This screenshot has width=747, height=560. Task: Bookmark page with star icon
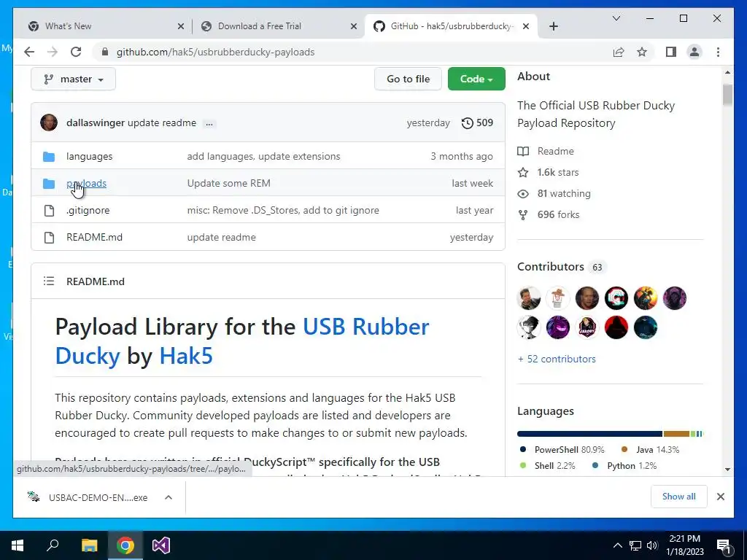pos(642,52)
